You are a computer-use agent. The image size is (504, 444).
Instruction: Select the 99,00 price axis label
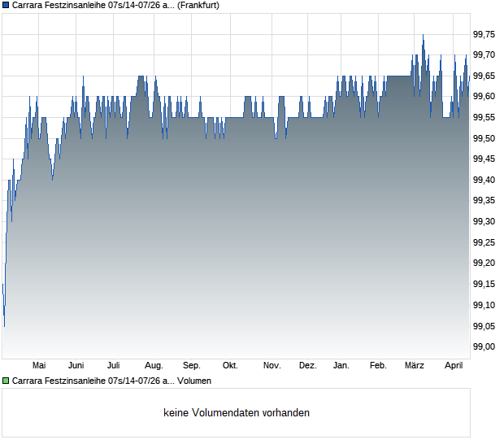[484, 346]
